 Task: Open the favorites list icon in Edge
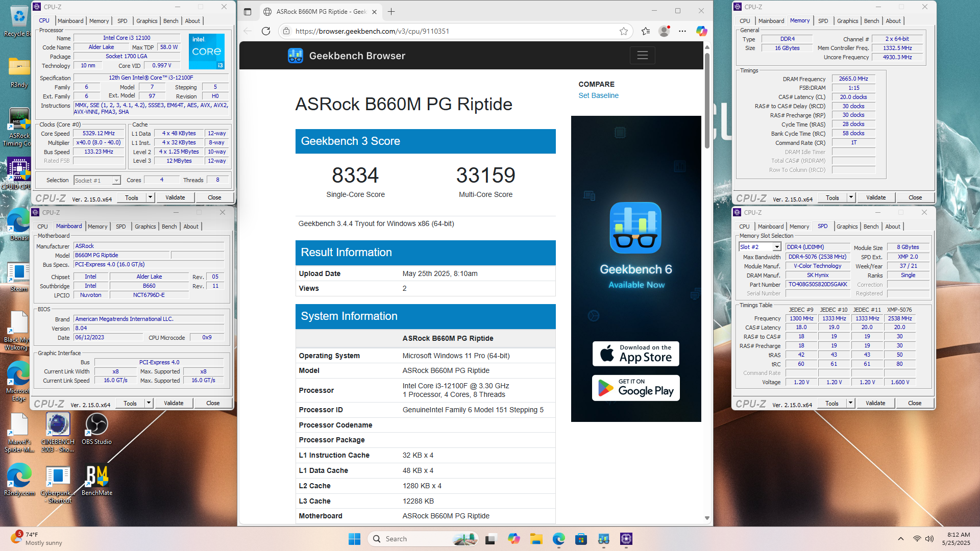[x=646, y=31]
